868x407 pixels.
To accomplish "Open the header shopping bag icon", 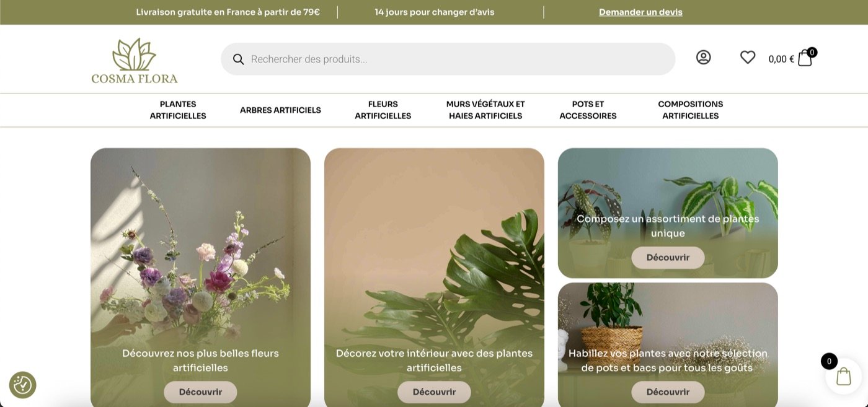I will (805, 58).
